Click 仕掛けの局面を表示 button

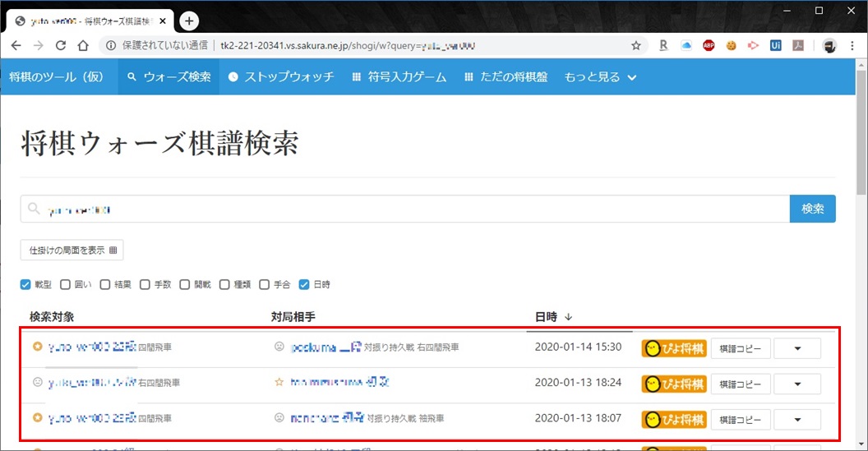coord(72,250)
